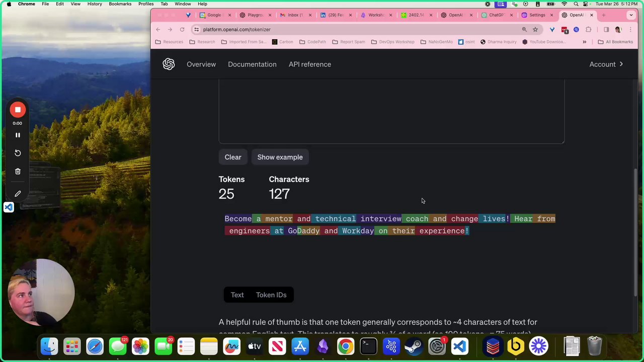
Task: Delete the recording with the trash icon
Action: (18, 171)
